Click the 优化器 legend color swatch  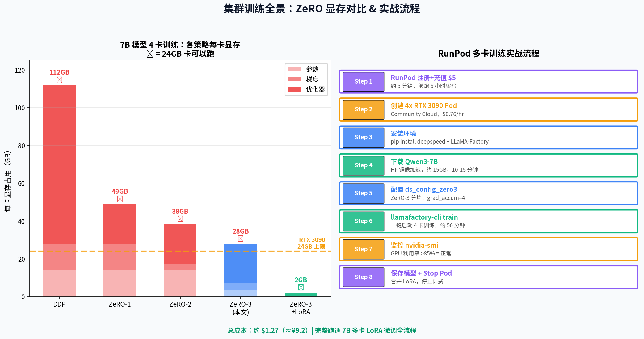pyautogui.click(x=294, y=89)
